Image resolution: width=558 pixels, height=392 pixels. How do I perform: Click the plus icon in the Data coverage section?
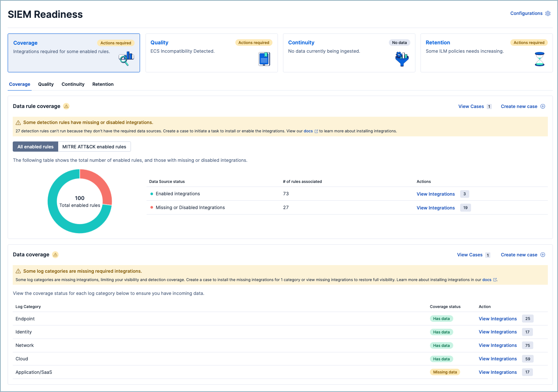pos(543,255)
